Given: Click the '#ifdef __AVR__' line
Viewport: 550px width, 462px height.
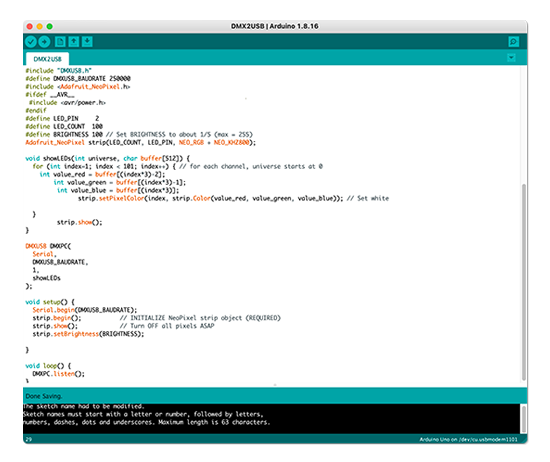Looking at the screenshot, I should pos(50,95).
